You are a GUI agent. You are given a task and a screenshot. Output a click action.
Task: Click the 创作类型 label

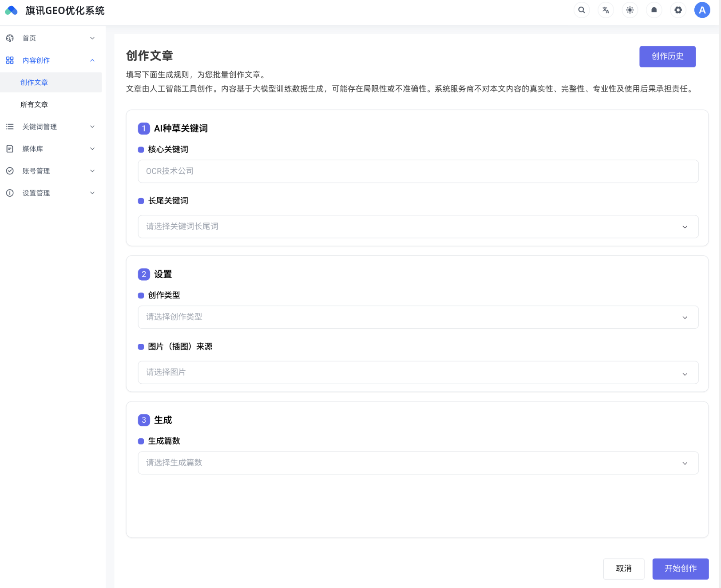pos(164,295)
